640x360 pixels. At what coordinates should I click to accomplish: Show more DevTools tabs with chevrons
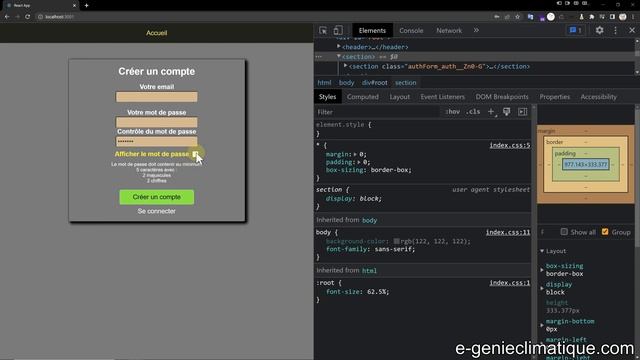tap(476, 30)
